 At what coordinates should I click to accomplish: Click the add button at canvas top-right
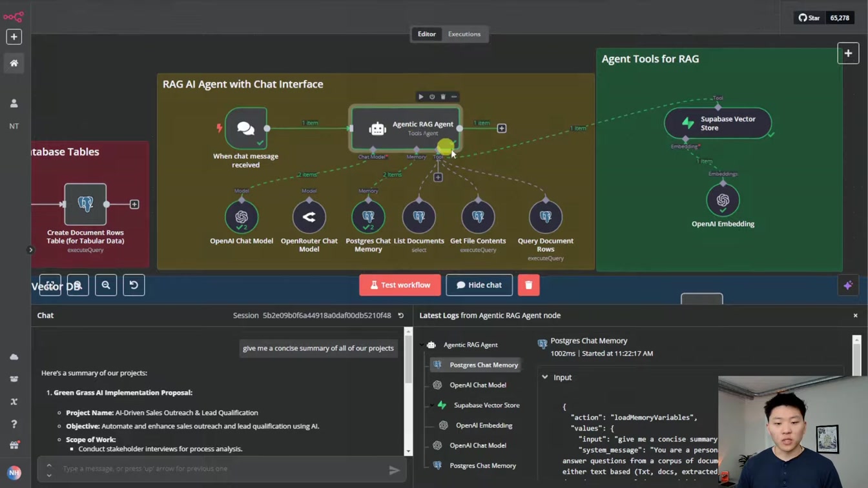click(848, 54)
